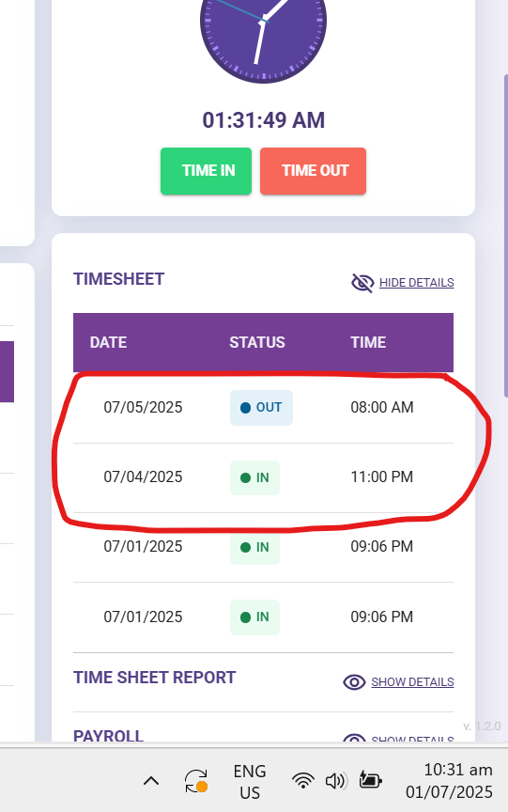The image size is (508, 812).
Task: Click the HIDE DETAILS link for Timesheet
Action: (416, 283)
